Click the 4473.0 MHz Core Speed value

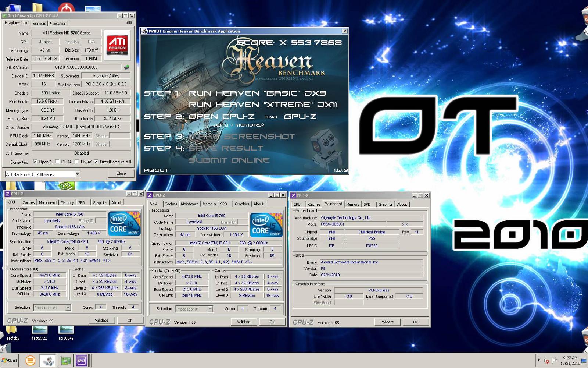50,275
